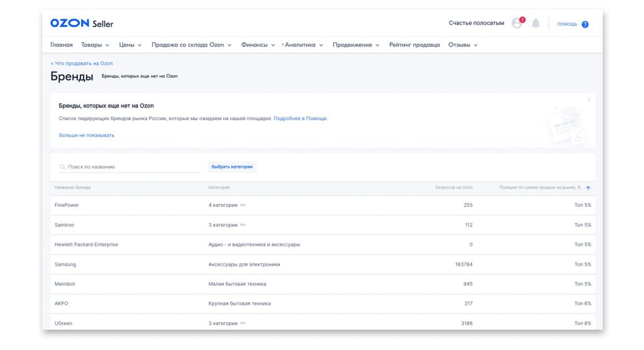644x350 pixels.
Task: Click the Больше не показывать link
Action: click(x=87, y=135)
